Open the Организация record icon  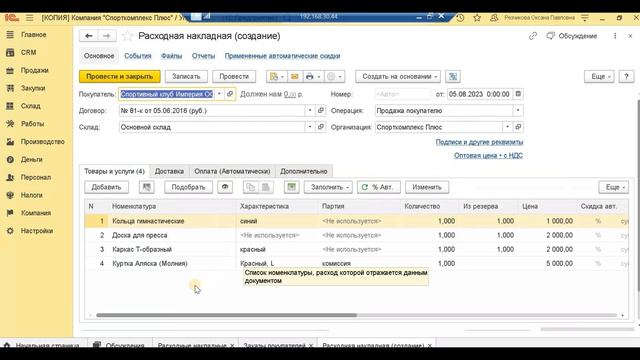[x=518, y=127]
